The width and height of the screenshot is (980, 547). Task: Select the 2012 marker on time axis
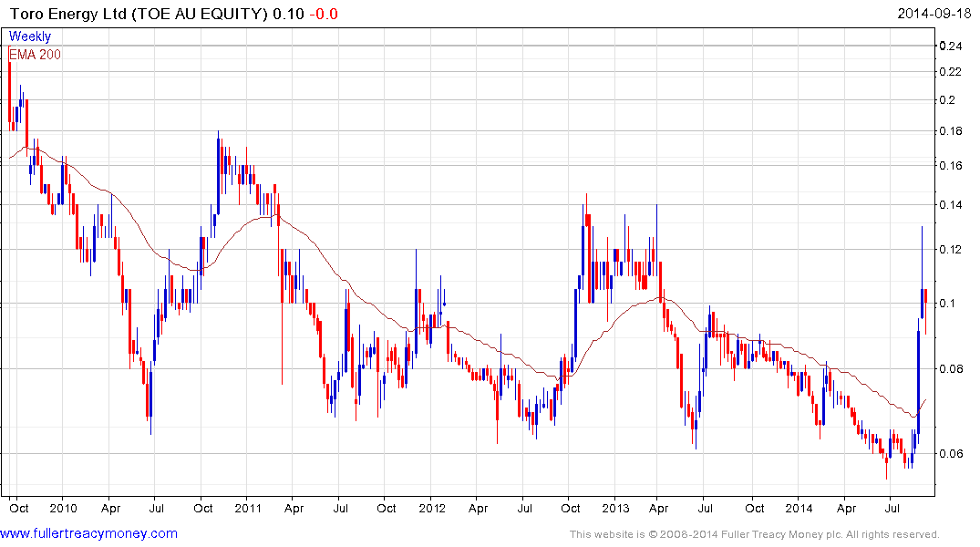(431, 507)
